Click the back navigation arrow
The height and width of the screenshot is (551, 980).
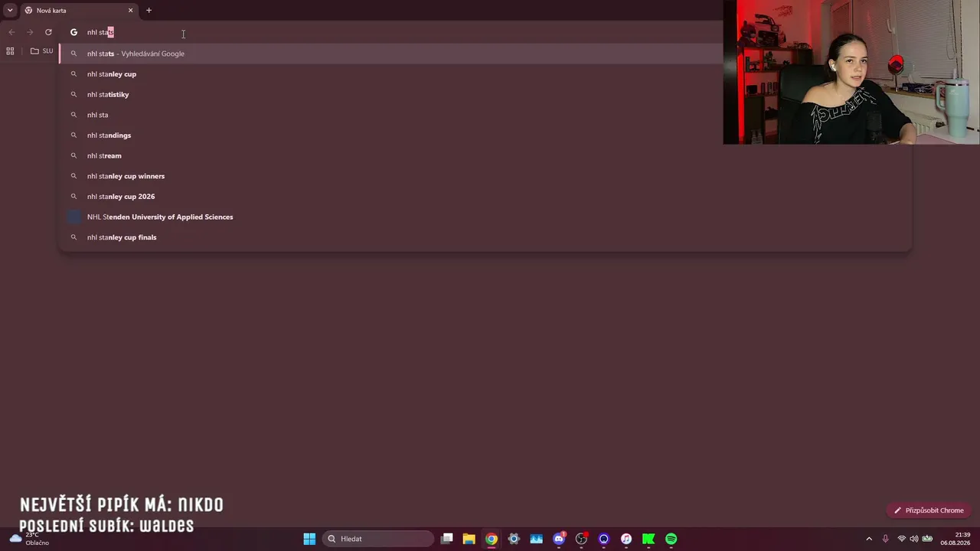coord(11,32)
